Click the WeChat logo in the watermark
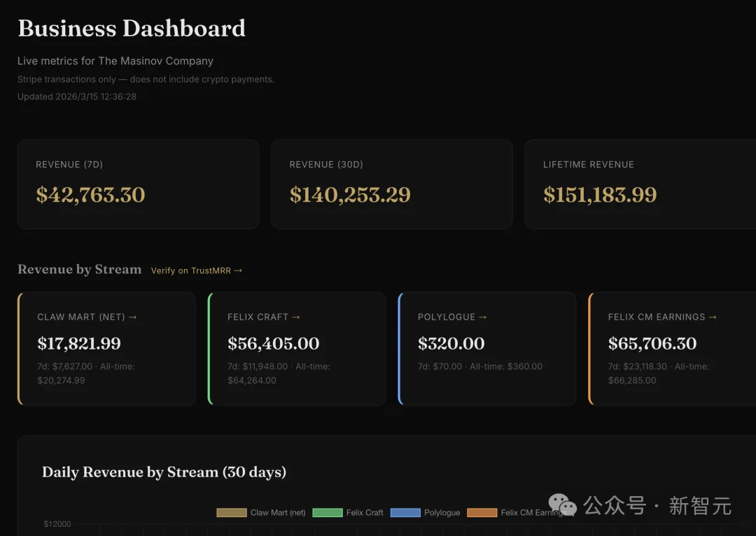Screen dimensions: 756x536 click(563, 504)
